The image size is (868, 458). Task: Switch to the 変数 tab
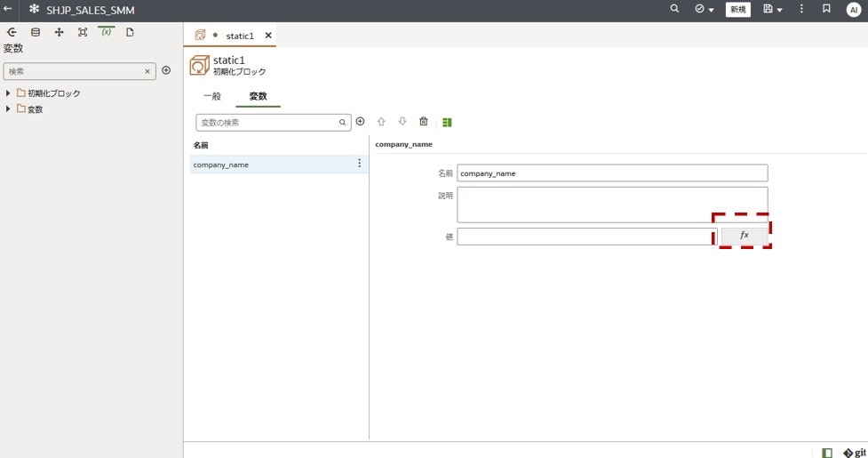point(258,96)
